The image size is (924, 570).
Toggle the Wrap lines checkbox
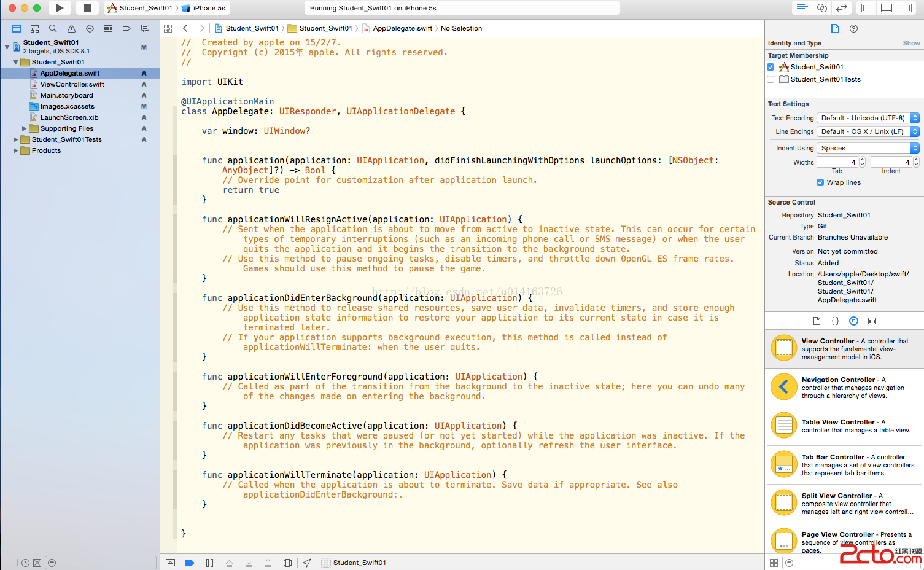[820, 182]
